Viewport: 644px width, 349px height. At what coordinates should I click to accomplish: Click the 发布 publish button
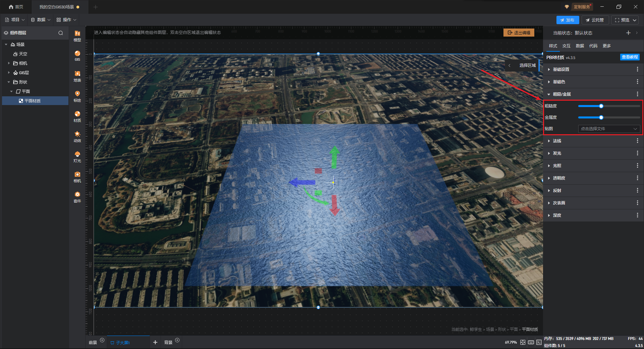point(567,20)
